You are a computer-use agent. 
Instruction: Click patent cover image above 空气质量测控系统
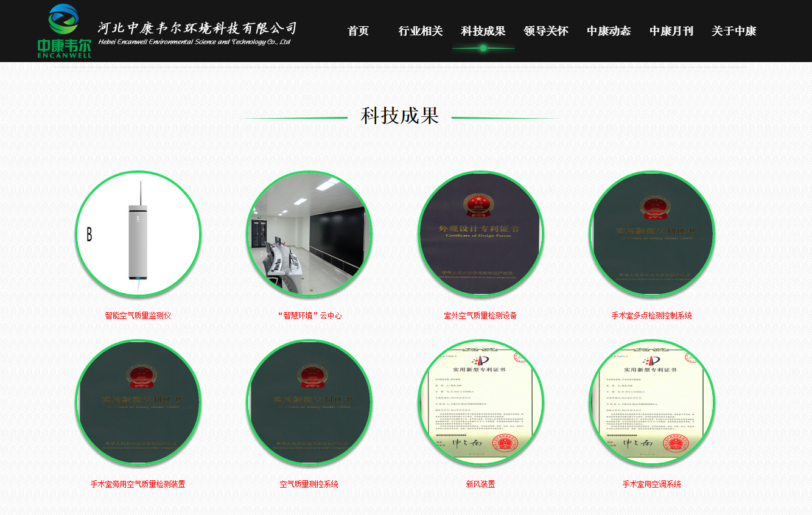point(309,402)
